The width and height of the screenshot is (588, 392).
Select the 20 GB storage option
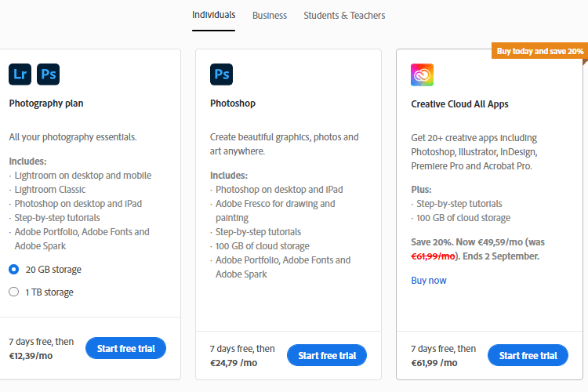coord(13,270)
